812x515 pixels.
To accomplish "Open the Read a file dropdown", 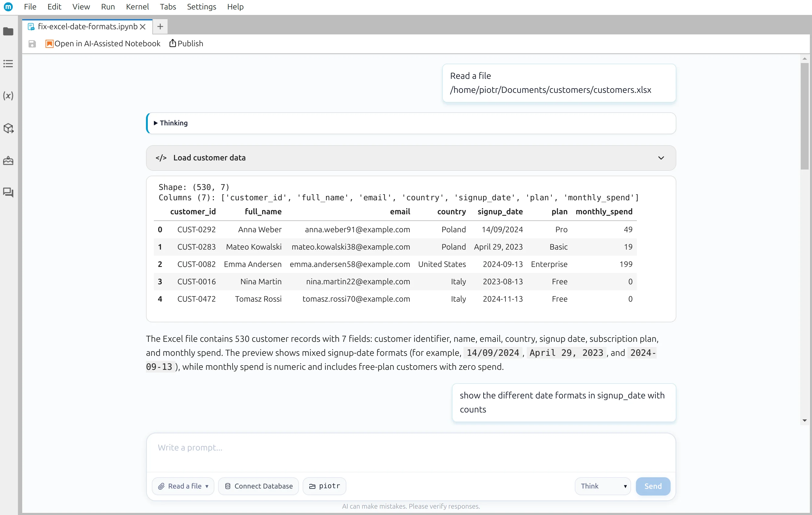I will tap(183, 486).
